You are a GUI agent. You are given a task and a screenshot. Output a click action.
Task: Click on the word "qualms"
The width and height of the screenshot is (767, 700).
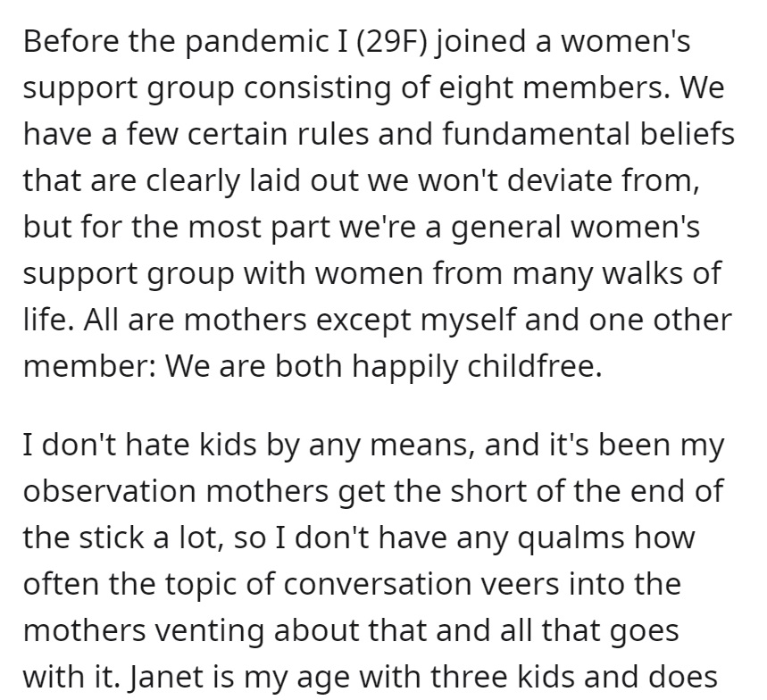click(x=571, y=537)
